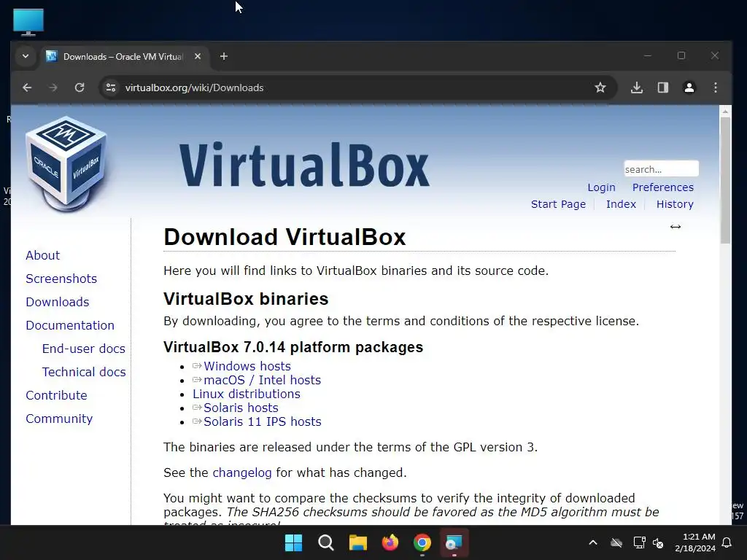Click the browser back arrow
Screen dimensions: 747x560
[x=27, y=87]
